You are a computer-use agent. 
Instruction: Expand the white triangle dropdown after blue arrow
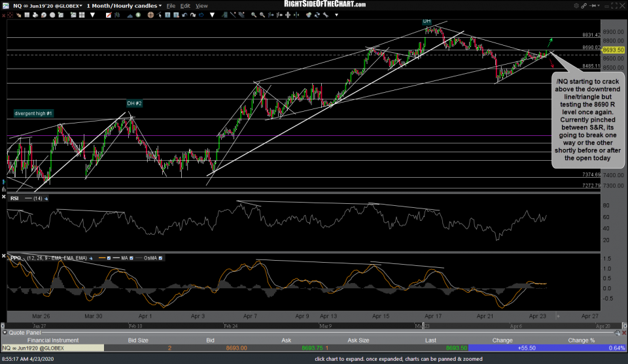tap(212, 15)
